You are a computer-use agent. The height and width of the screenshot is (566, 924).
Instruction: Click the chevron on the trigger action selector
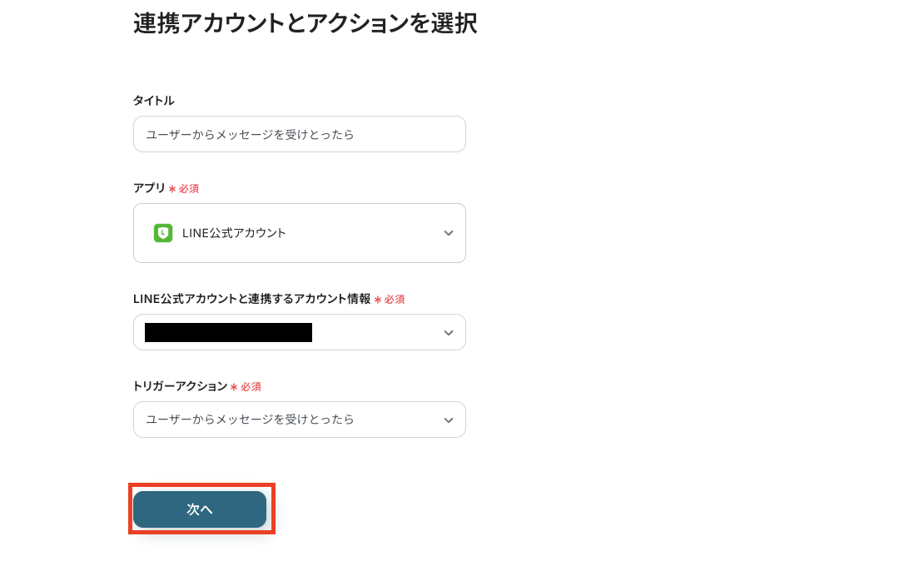coord(449,420)
